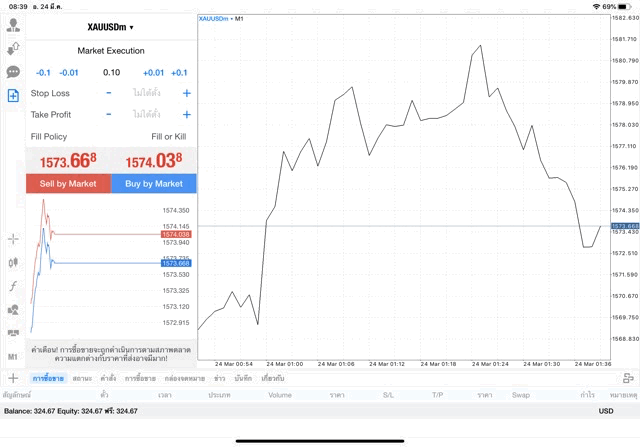The height and width of the screenshot is (447, 640).
Task: Open the Market Execution order type selector
Action: click(111, 51)
